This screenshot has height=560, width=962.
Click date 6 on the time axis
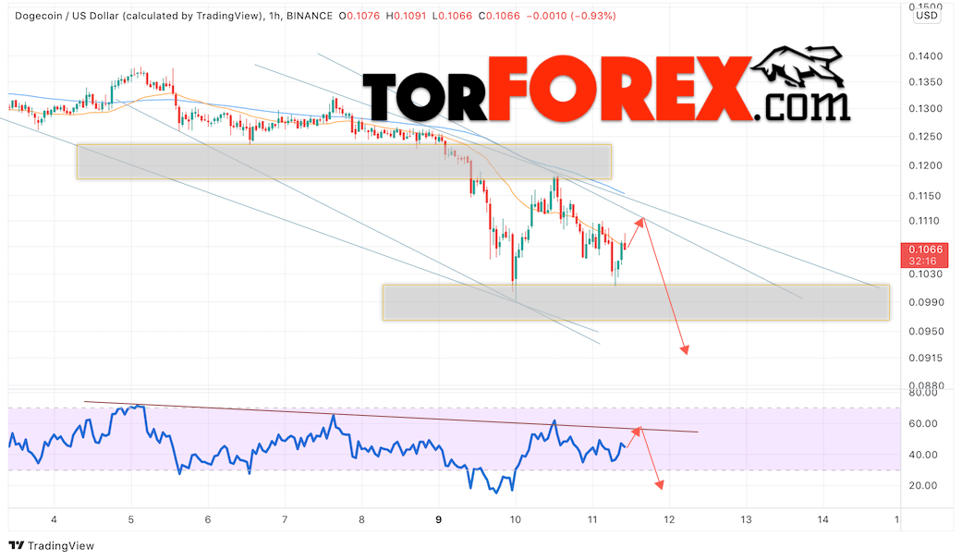(x=208, y=519)
